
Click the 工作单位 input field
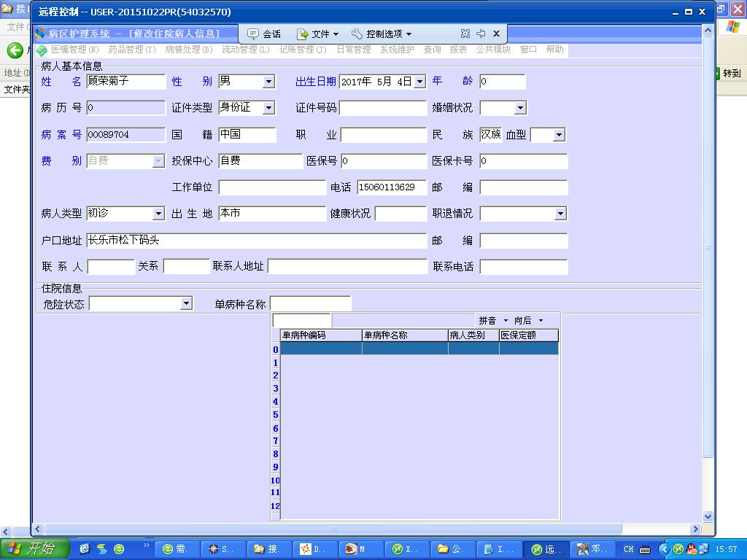coord(272,187)
